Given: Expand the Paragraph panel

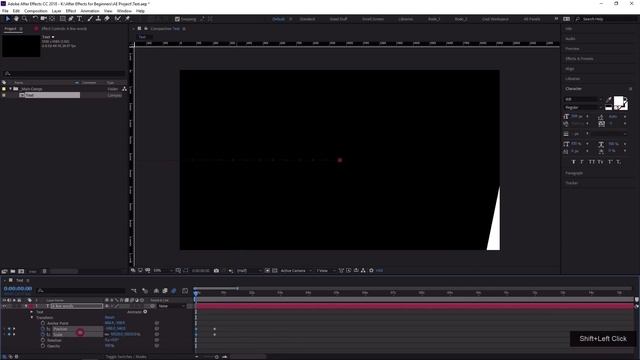Looking at the screenshot, I should pyautogui.click(x=574, y=173).
